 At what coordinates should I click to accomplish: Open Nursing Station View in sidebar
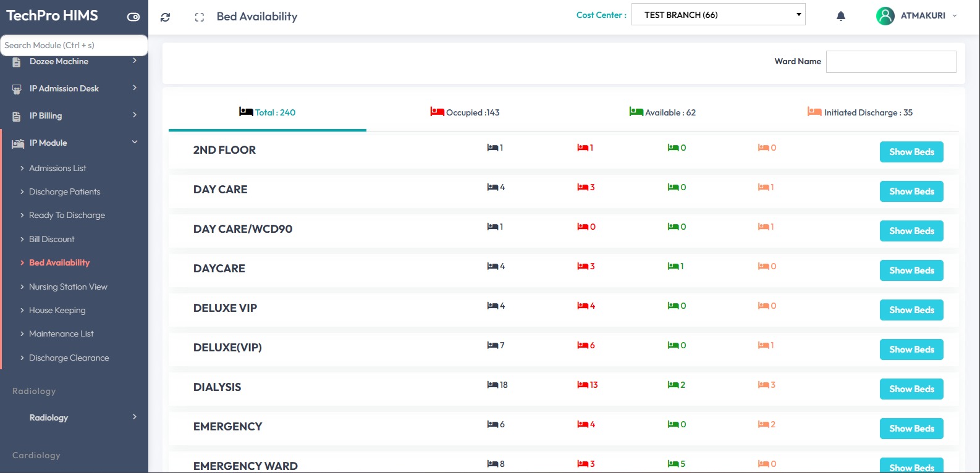pos(68,287)
